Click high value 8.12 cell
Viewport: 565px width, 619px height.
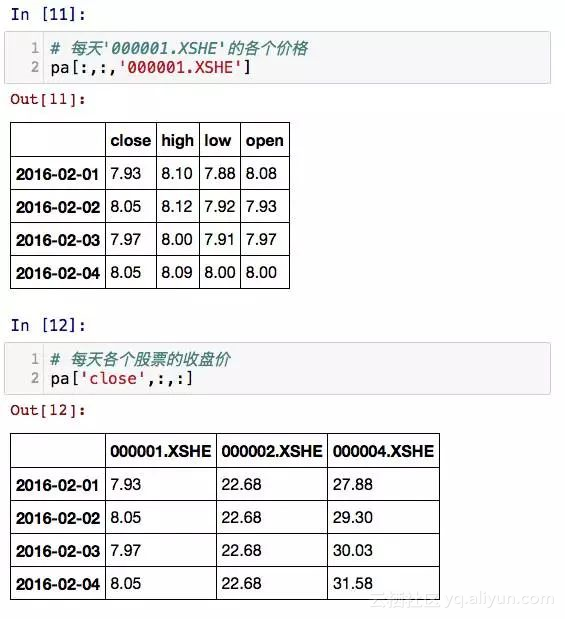click(178, 207)
